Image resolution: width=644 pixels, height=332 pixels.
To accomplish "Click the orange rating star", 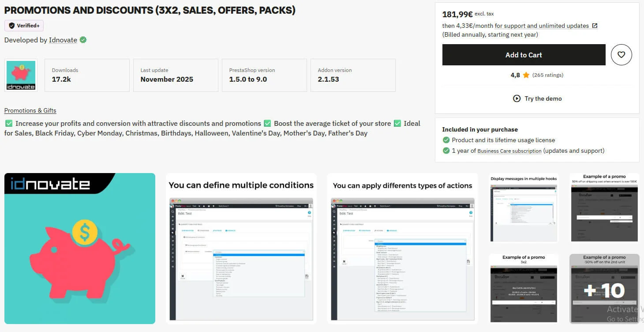I will [526, 75].
